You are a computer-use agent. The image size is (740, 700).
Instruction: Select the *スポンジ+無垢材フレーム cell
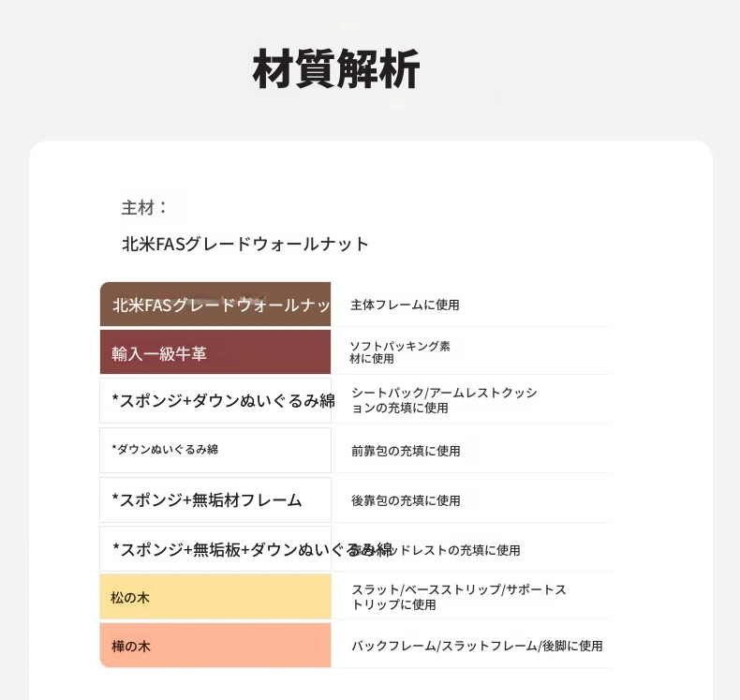215,499
